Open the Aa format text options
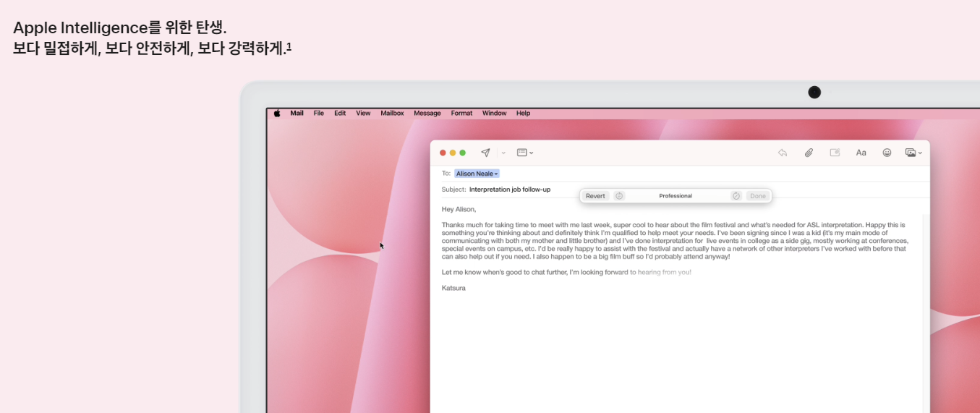Screen dimensions: 980x413 click(861, 153)
